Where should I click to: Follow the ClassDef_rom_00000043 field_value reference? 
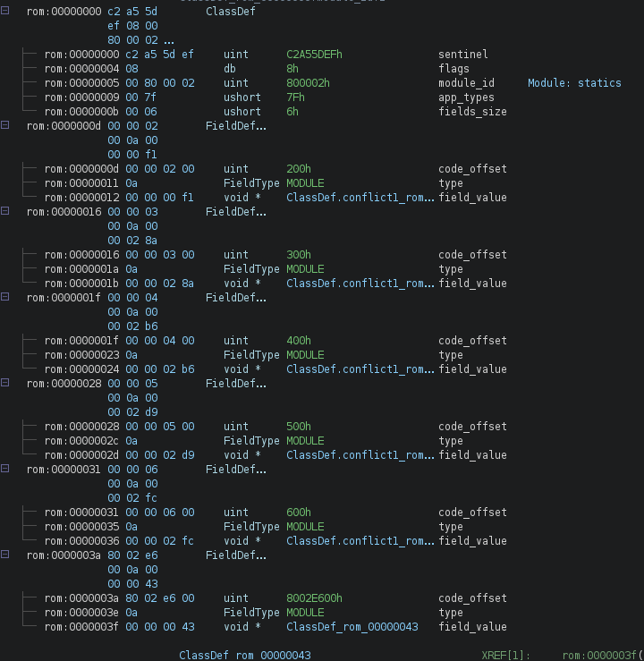352,627
